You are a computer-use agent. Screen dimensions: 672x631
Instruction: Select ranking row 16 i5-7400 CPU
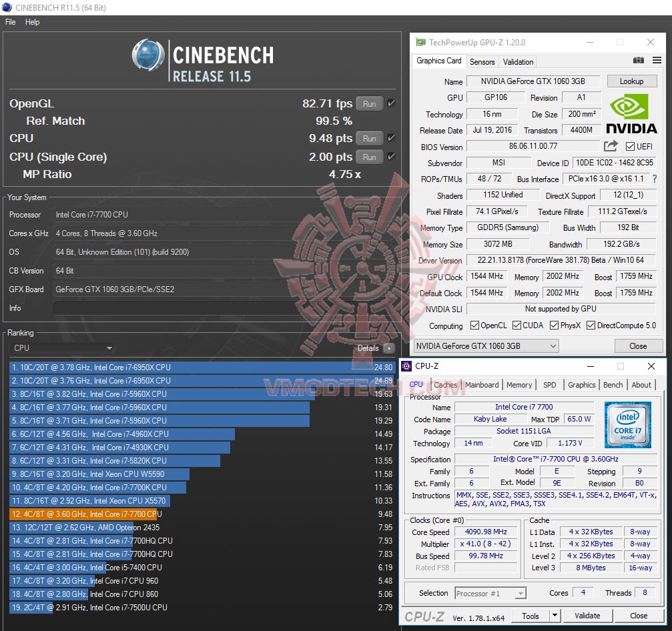[201, 568]
